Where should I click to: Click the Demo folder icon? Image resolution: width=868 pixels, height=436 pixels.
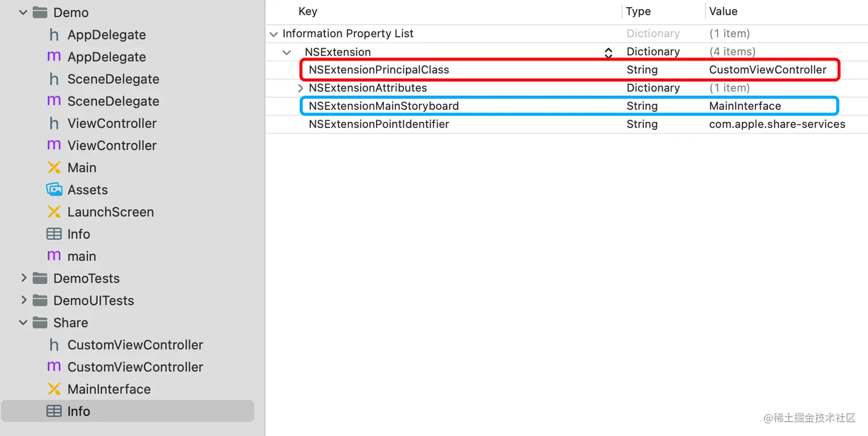click(40, 13)
